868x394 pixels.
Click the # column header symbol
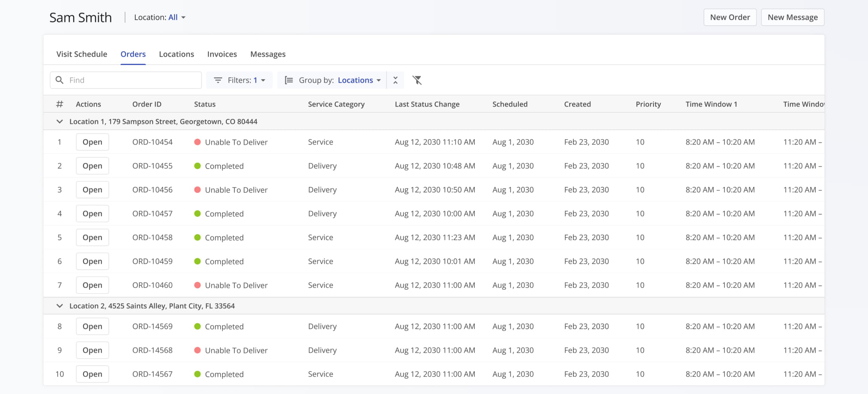pos(60,104)
